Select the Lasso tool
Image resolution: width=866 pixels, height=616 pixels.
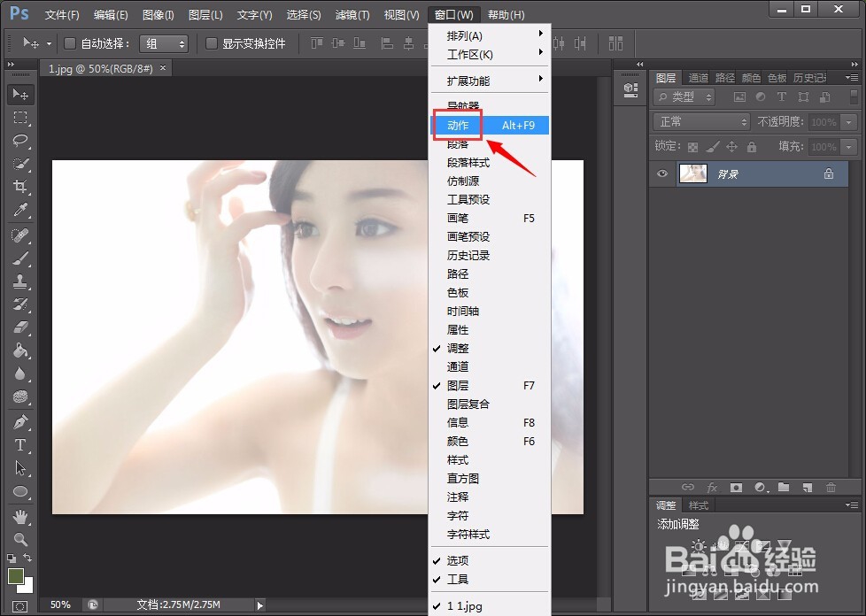point(20,140)
